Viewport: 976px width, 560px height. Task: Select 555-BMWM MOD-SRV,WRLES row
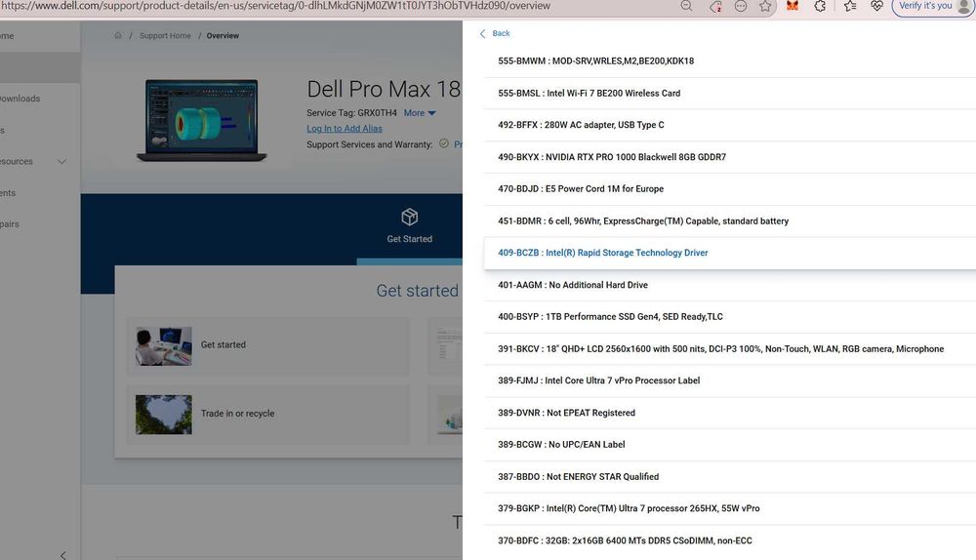729,61
